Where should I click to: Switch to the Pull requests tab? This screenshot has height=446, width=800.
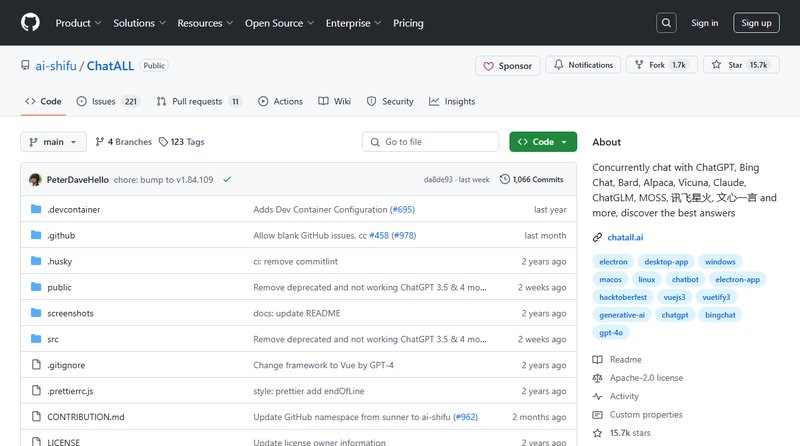tap(200, 101)
